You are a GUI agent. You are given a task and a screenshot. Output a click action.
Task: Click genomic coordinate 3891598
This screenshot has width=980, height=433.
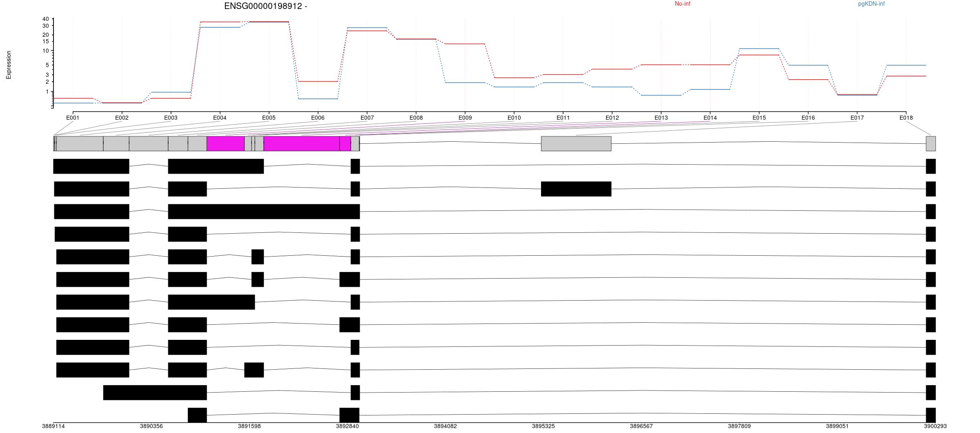(x=249, y=426)
